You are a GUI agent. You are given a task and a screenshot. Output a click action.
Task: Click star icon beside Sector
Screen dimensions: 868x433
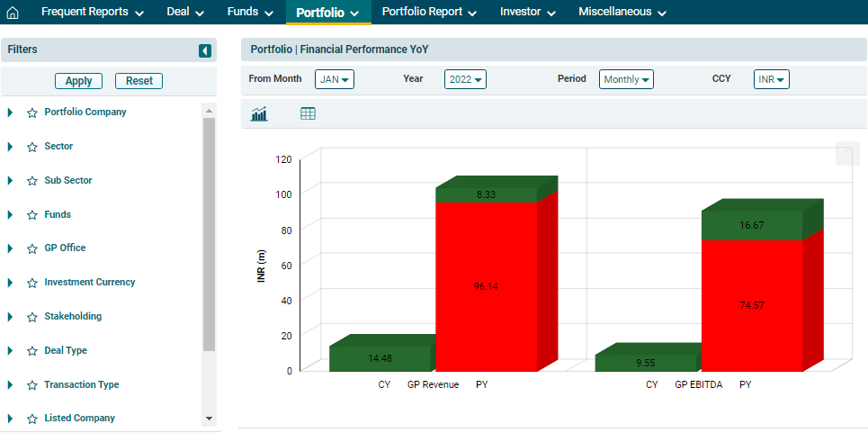[32, 147]
